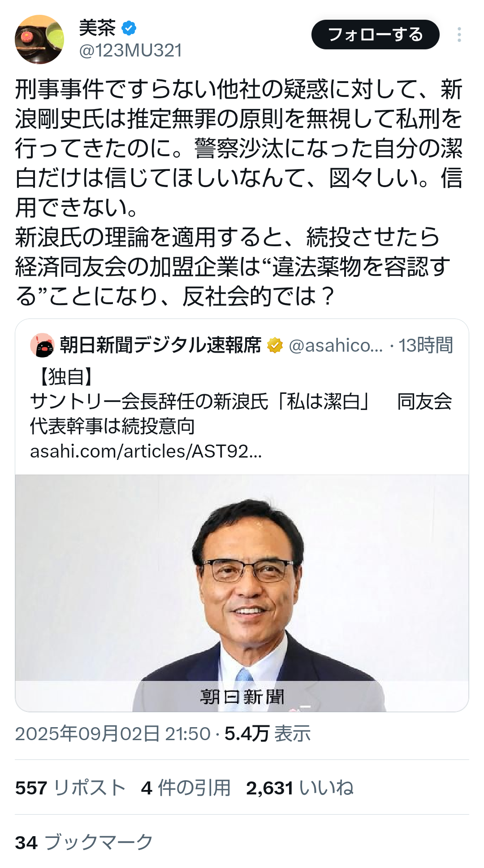Viewport: 484px width, 868px height.
Task: Open the @asahico... quoted account handle
Action: click(336, 345)
